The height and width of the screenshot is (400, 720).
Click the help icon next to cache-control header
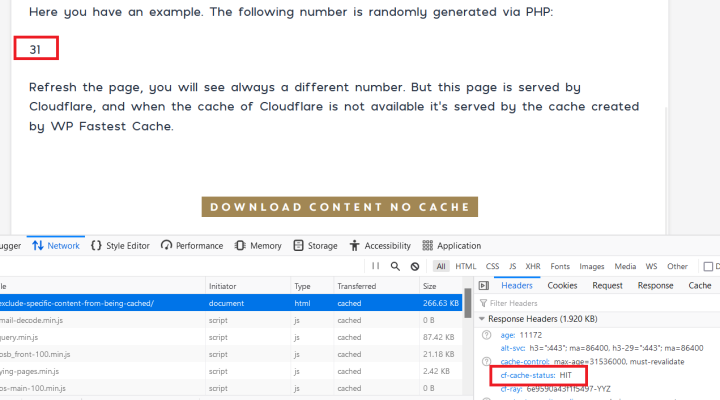pos(487,361)
